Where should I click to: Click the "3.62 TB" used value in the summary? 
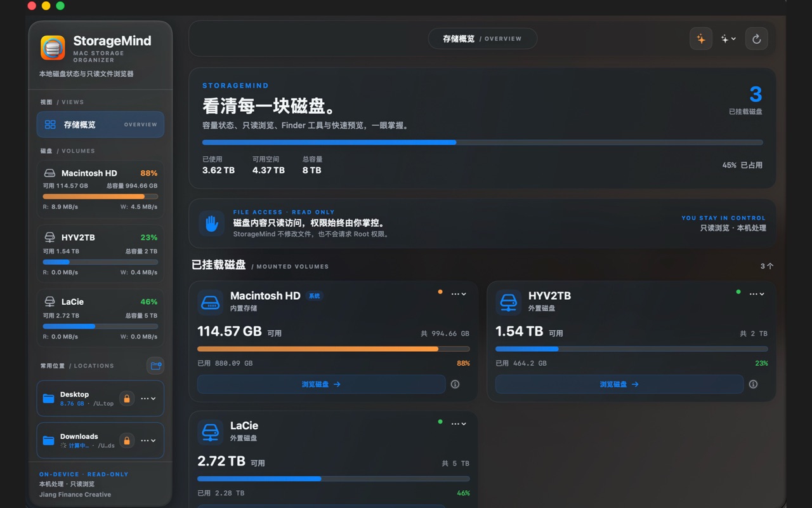click(x=218, y=170)
